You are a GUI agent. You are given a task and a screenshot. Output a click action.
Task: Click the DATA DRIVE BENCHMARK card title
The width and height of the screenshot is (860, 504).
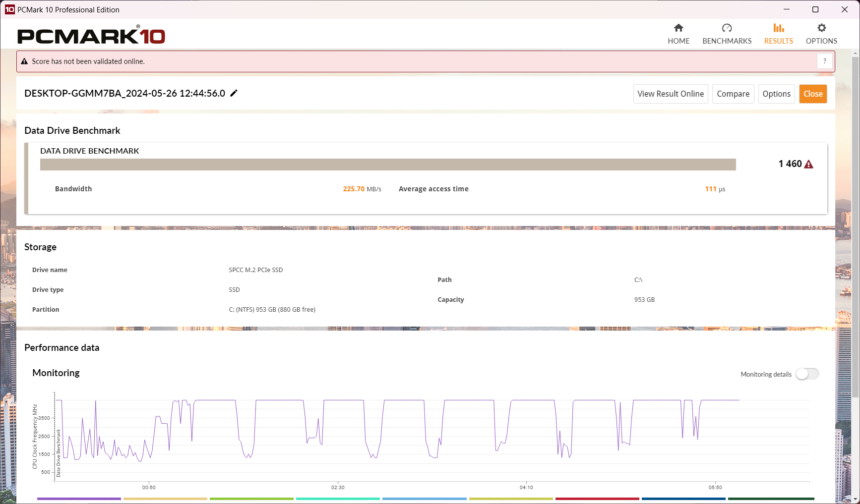pyautogui.click(x=90, y=151)
